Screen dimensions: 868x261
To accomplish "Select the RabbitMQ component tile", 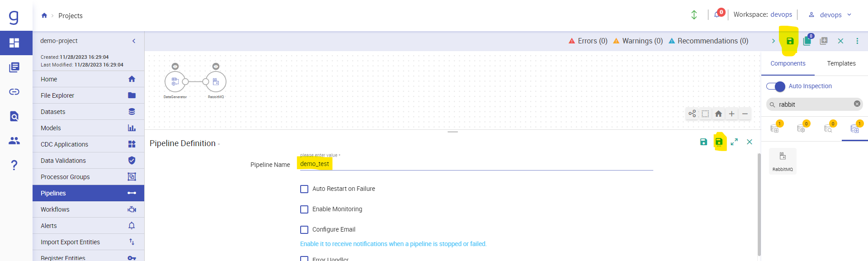I will (x=783, y=161).
